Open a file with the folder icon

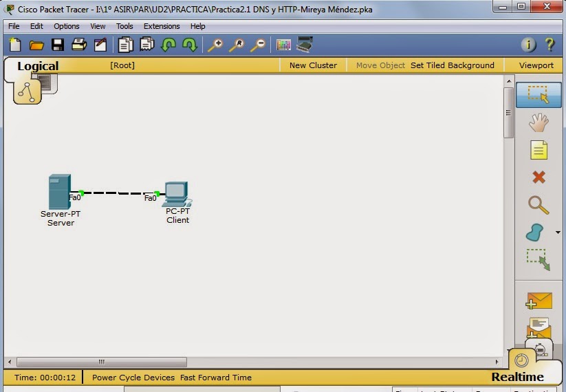tap(36, 45)
